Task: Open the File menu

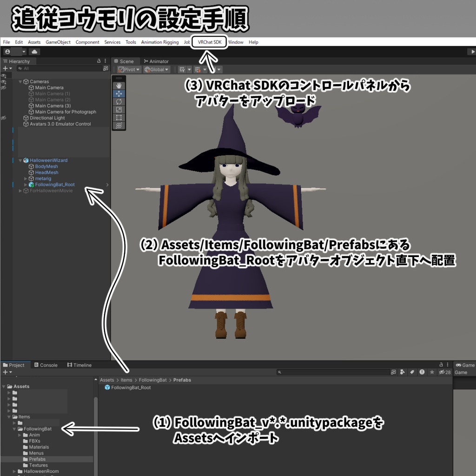Action: click(7, 42)
